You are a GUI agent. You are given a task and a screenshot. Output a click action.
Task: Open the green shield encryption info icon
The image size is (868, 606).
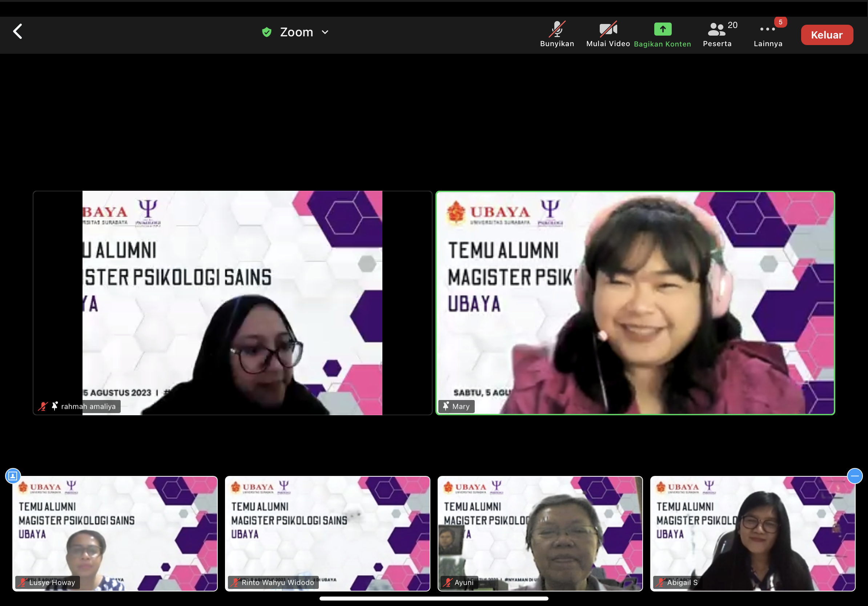(x=267, y=32)
